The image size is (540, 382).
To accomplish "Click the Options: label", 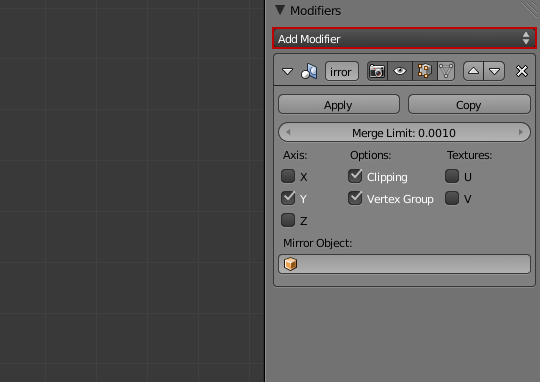I will pos(371,155).
